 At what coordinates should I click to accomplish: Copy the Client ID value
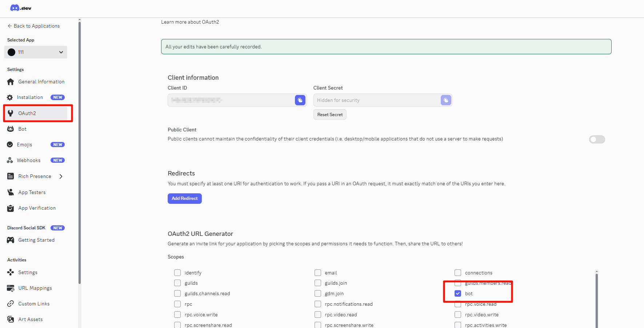pyautogui.click(x=300, y=100)
